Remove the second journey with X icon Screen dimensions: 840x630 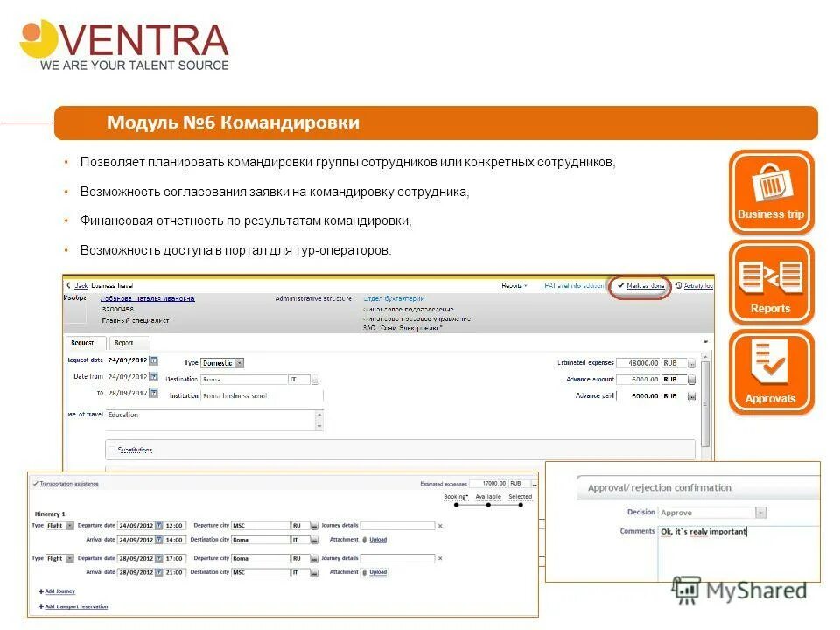coord(440,559)
